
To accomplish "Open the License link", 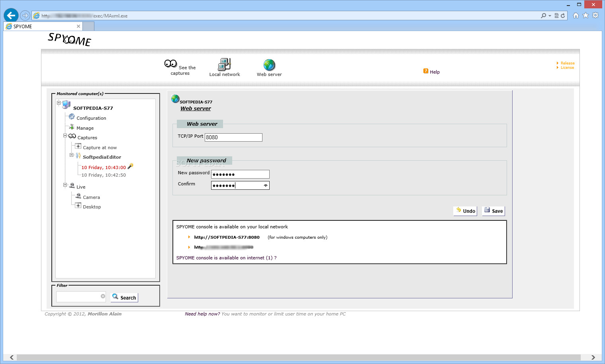I will [567, 68].
